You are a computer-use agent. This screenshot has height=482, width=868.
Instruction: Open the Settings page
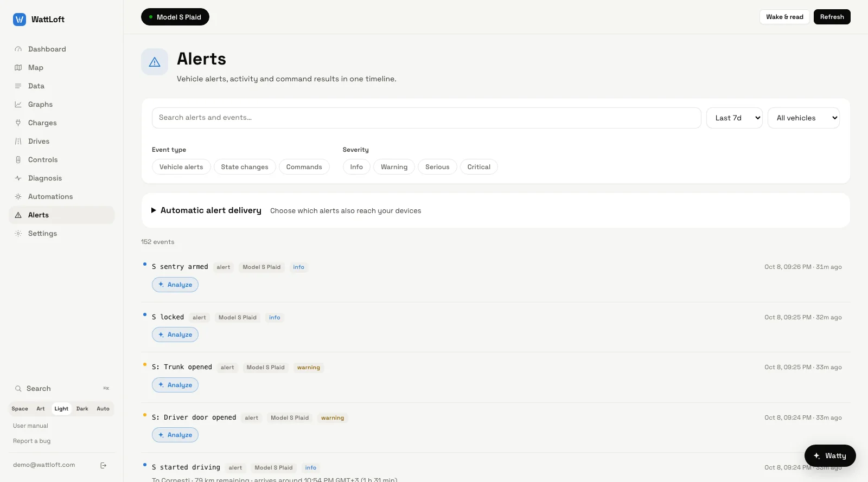point(61,234)
